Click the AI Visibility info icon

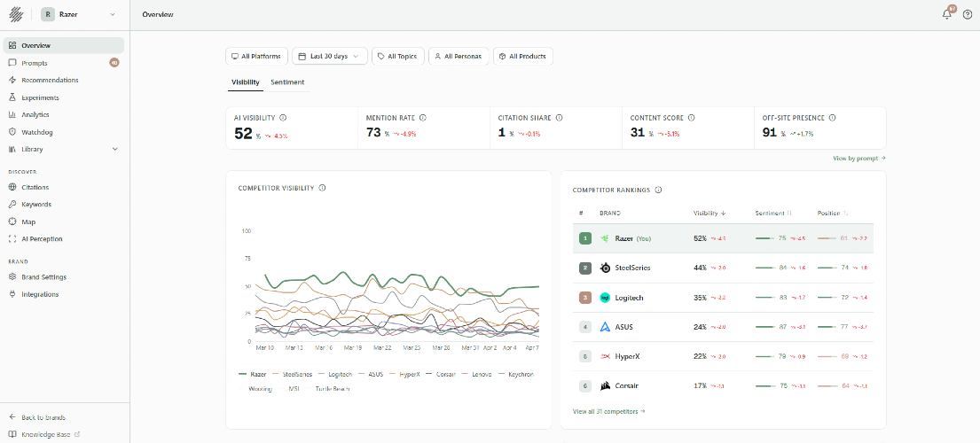pos(282,117)
